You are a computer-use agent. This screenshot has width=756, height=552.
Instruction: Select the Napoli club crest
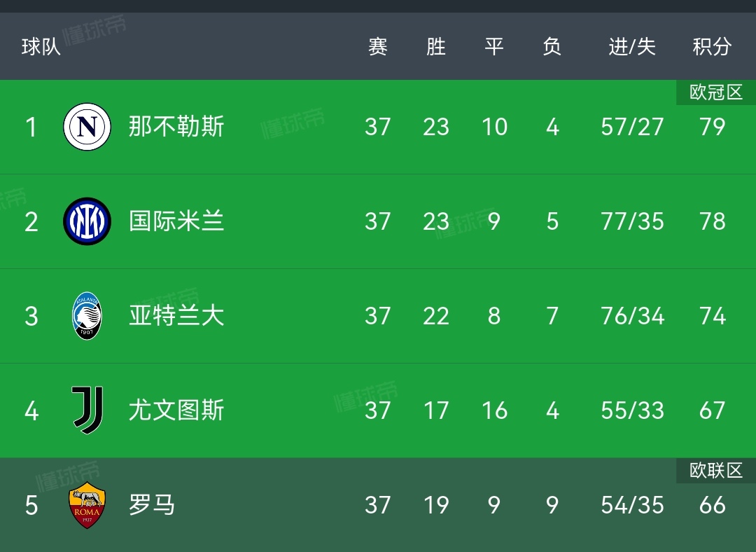87,127
